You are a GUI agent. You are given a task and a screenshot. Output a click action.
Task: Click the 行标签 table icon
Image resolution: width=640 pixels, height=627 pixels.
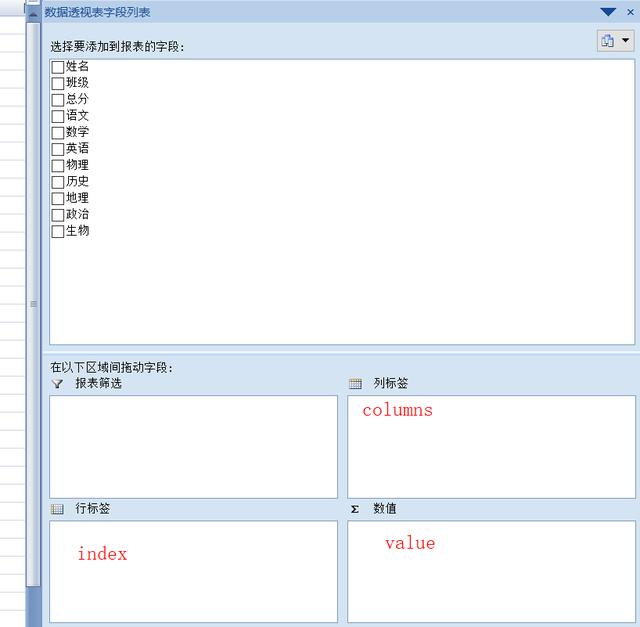click(57, 509)
